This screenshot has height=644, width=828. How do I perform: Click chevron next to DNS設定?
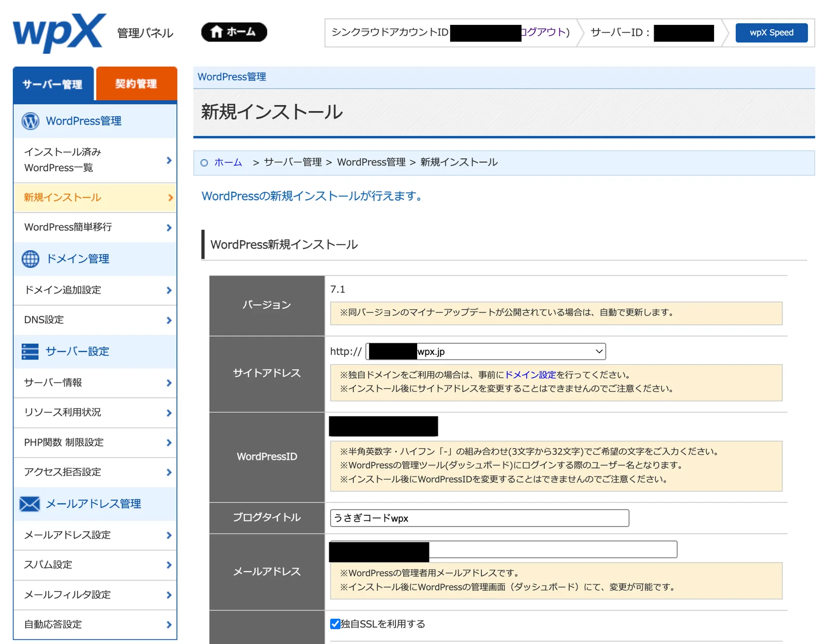169,320
